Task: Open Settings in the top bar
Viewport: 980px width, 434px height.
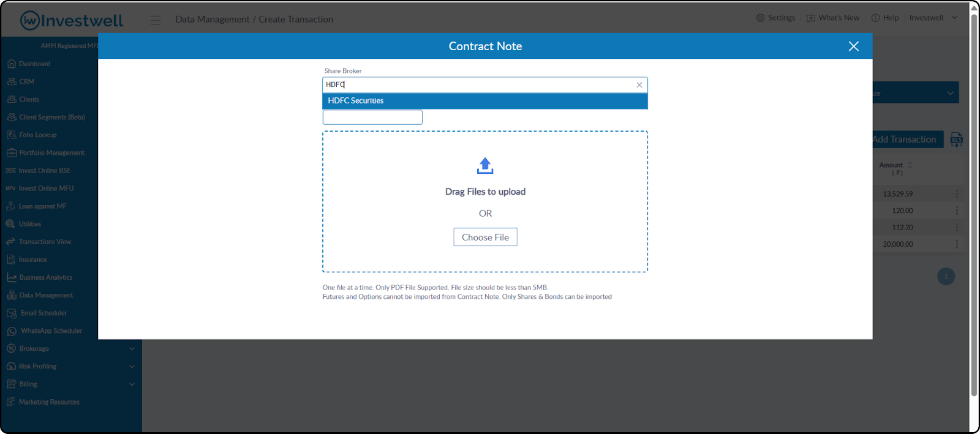Action: (x=775, y=18)
